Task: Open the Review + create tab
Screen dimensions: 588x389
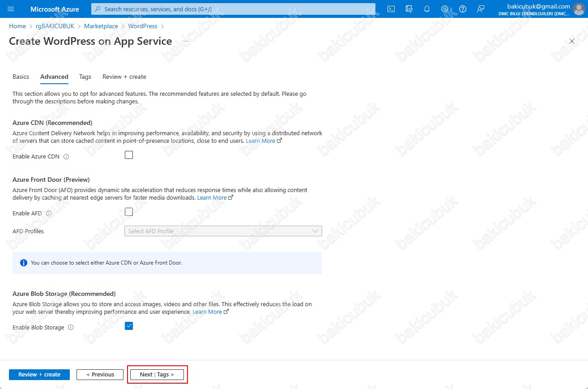Action: click(124, 77)
